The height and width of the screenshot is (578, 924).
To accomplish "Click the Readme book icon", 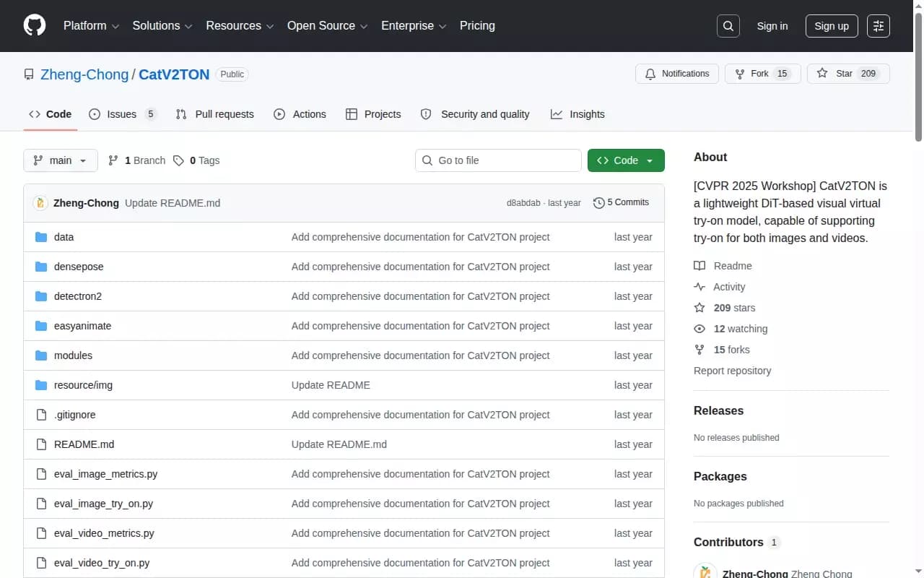I will point(699,266).
